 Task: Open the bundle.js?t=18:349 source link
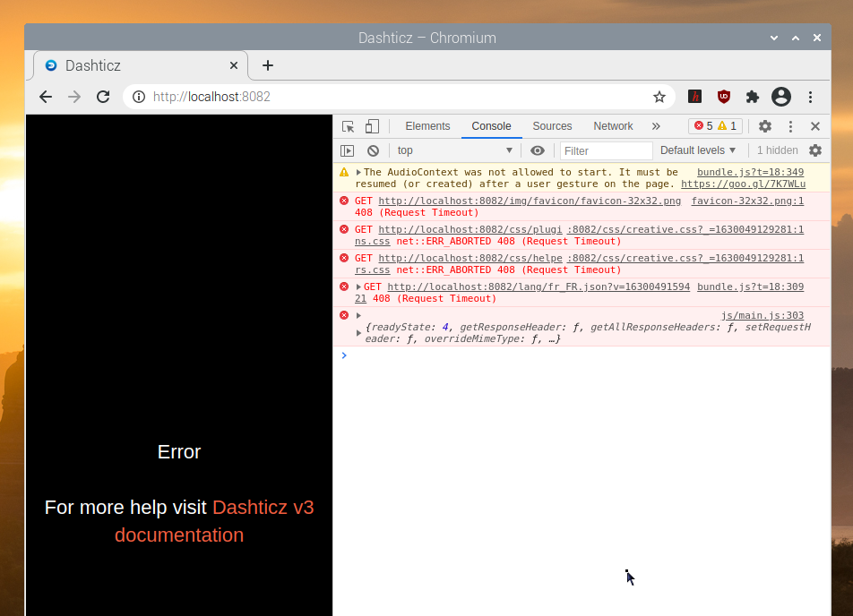coord(750,172)
